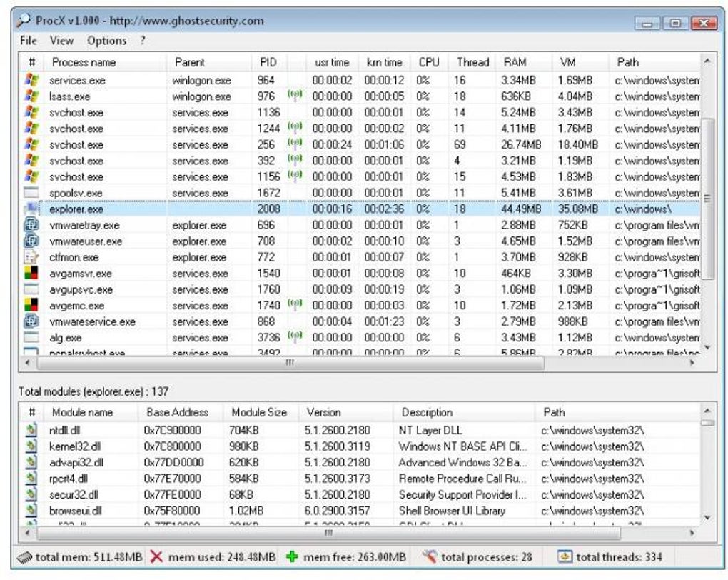Click the 'total threads: 334' status text

coord(619,556)
